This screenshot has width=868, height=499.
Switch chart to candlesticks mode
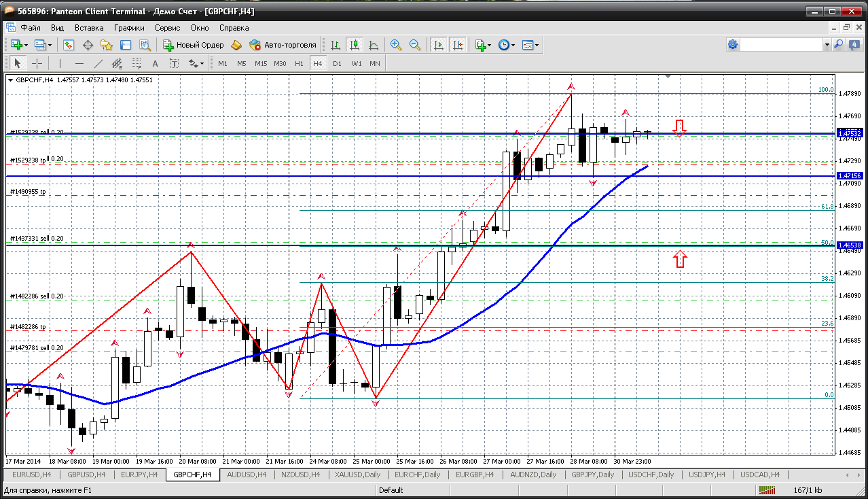(355, 45)
